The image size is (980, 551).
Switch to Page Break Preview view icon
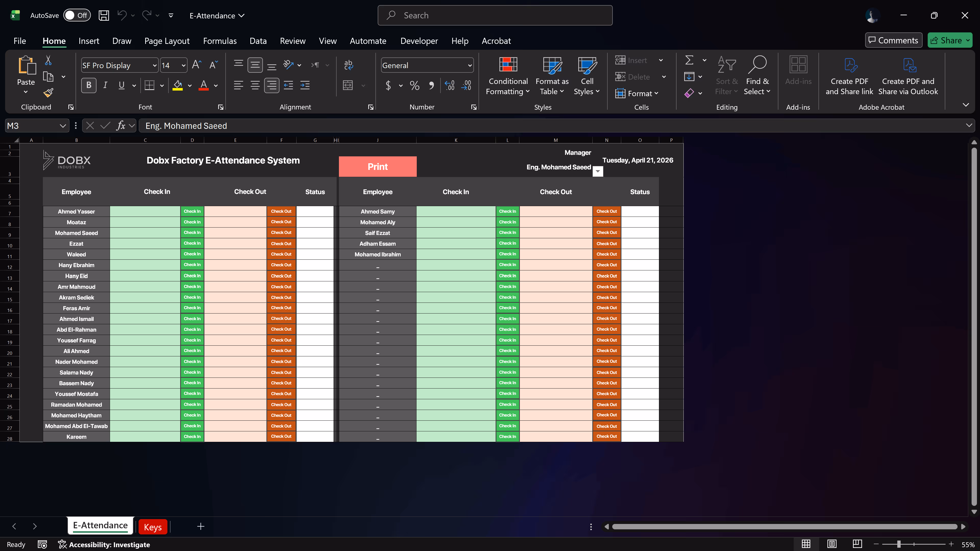coord(857,544)
